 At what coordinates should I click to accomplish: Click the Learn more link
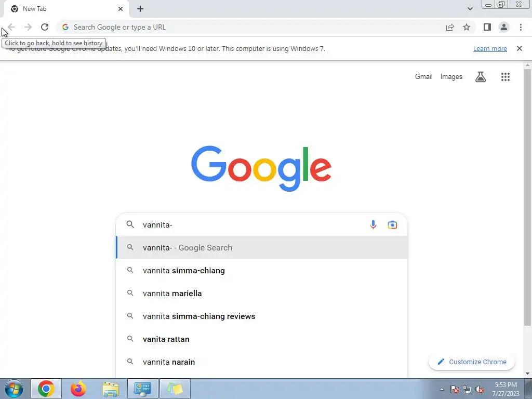[x=490, y=48]
